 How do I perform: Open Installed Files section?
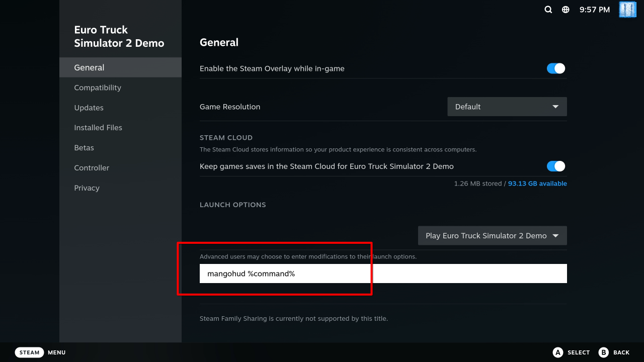tap(120, 128)
